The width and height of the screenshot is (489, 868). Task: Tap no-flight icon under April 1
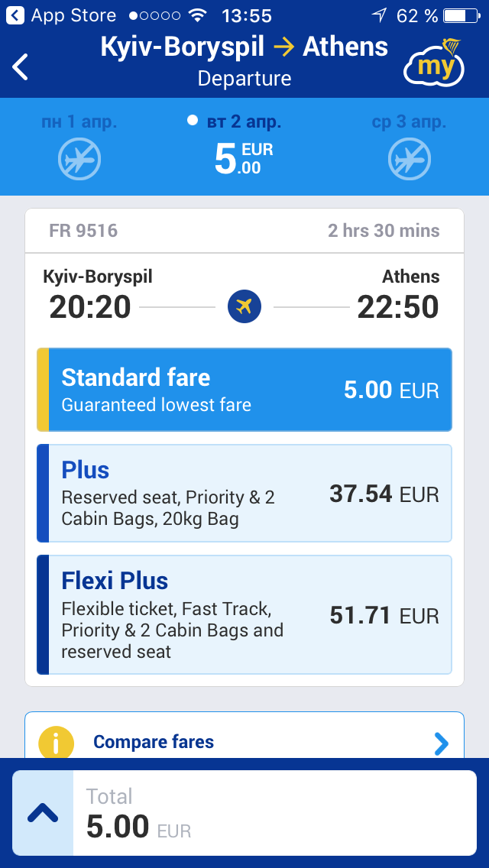79,160
